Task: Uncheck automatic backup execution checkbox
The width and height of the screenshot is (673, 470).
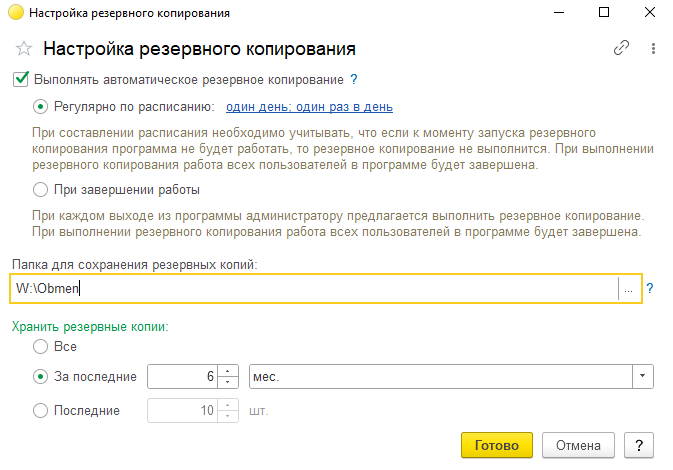Action: pyautogui.click(x=21, y=79)
